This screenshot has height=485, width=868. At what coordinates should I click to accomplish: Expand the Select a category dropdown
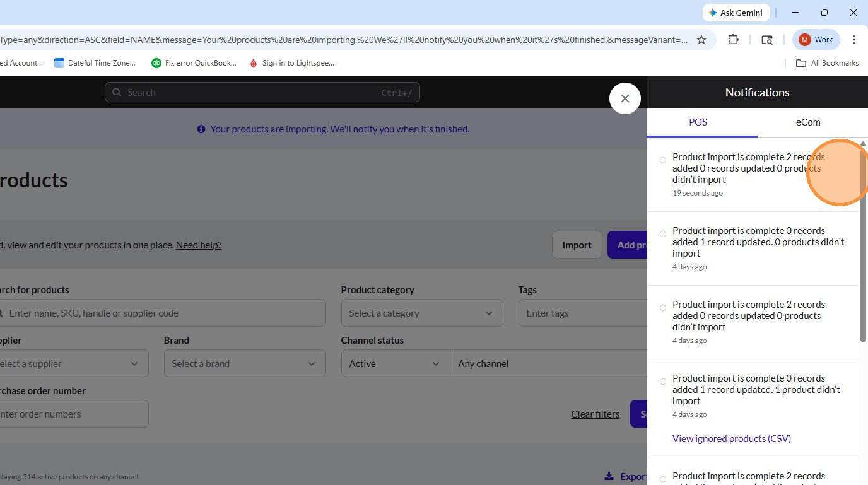422,313
